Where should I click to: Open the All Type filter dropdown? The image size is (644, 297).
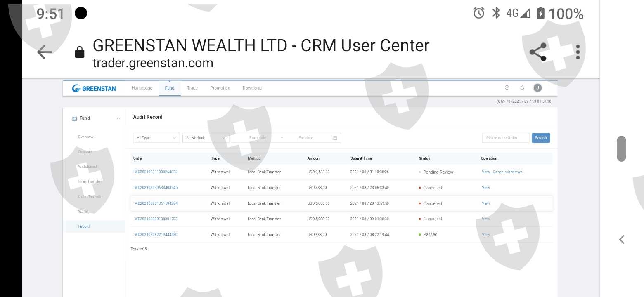[x=156, y=138]
